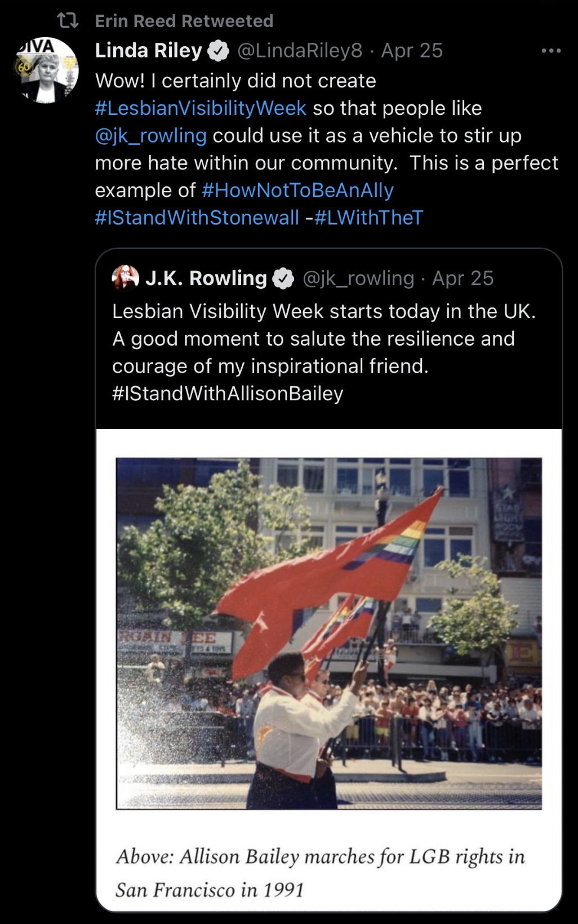
Task: Open the #HowNotToBeAnAlly hashtag
Action: click(297, 190)
